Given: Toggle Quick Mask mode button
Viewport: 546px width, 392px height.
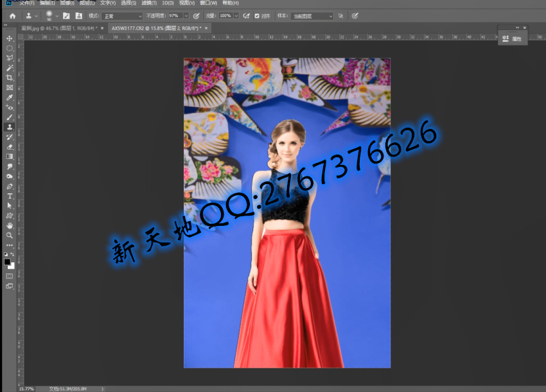Looking at the screenshot, I should (x=10, y=276).
